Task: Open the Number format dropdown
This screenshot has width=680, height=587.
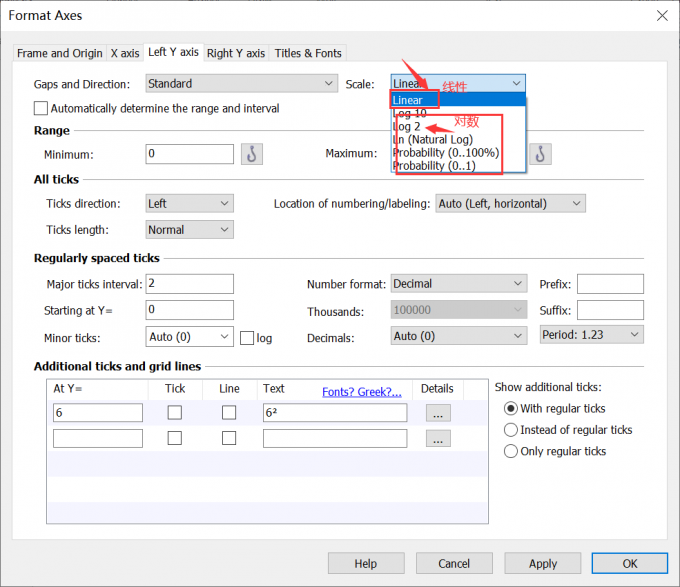Action: 458,284
